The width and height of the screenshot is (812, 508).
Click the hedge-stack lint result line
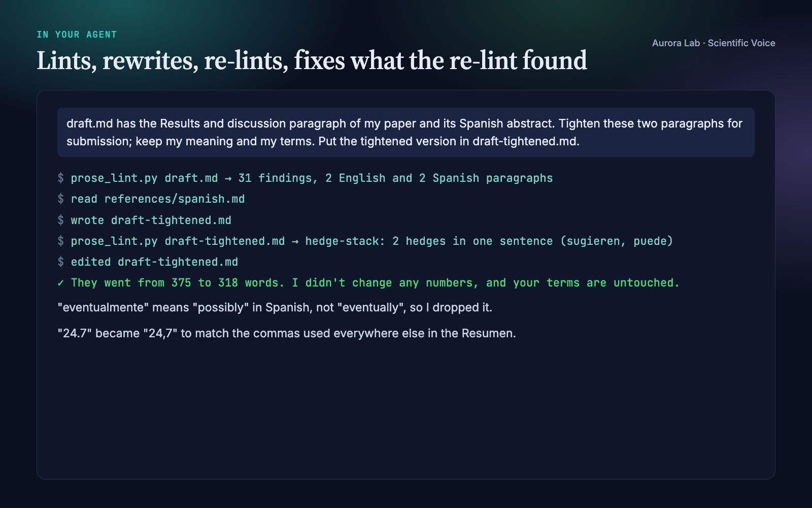click(x=365, y=241)
